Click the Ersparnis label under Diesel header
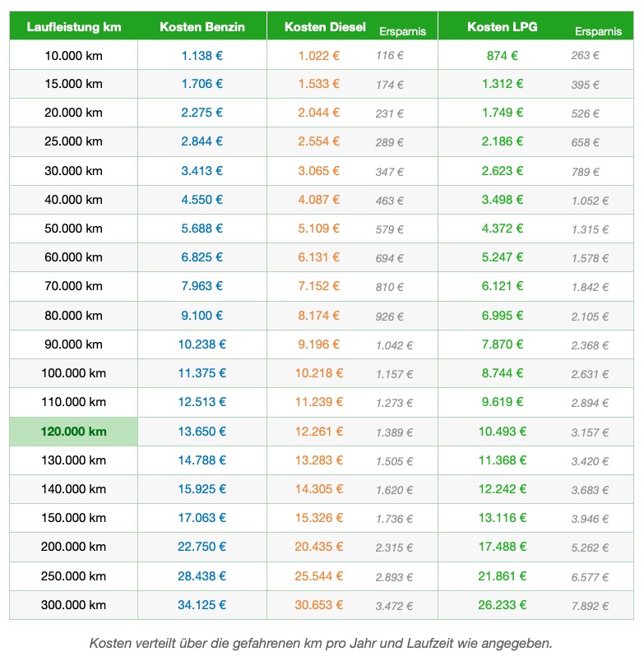The width and height of the screenshot is (644, 670). click(x=402, y=31)
